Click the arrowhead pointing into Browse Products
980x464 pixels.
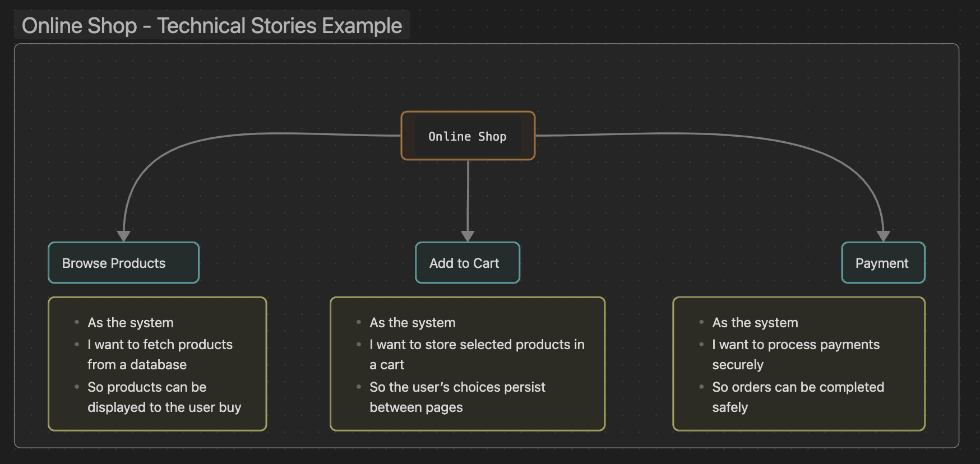[124, 236]
